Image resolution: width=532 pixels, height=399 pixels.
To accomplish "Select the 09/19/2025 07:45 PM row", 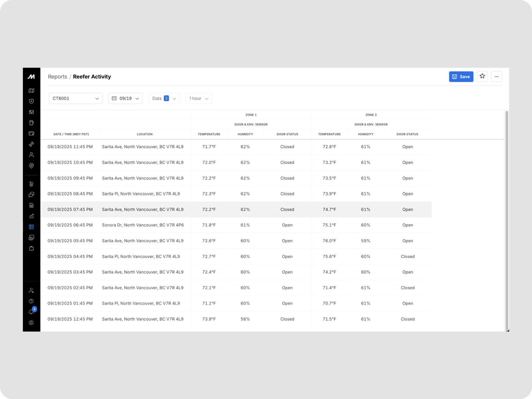I will (236, 209).
